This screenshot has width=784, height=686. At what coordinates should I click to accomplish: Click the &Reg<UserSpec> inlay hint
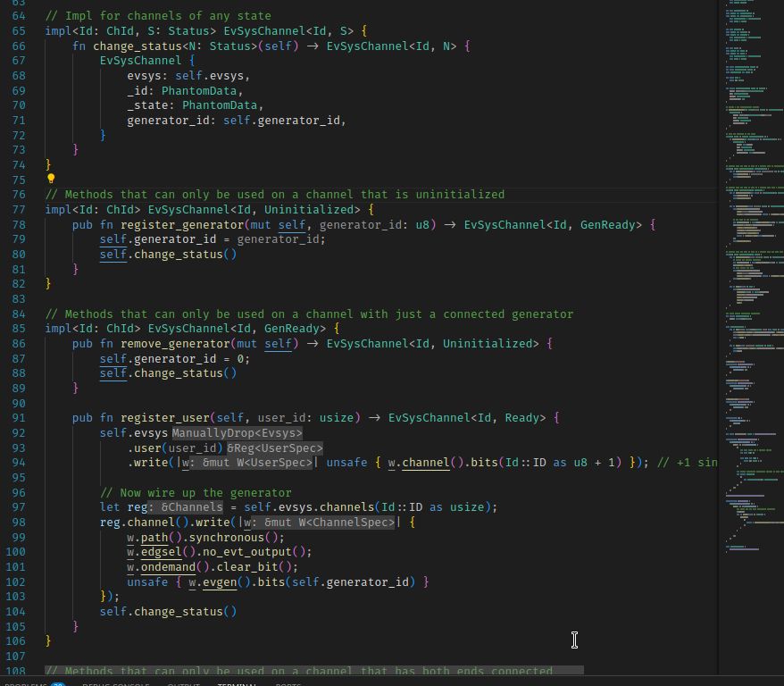click(x=275, y=448)
